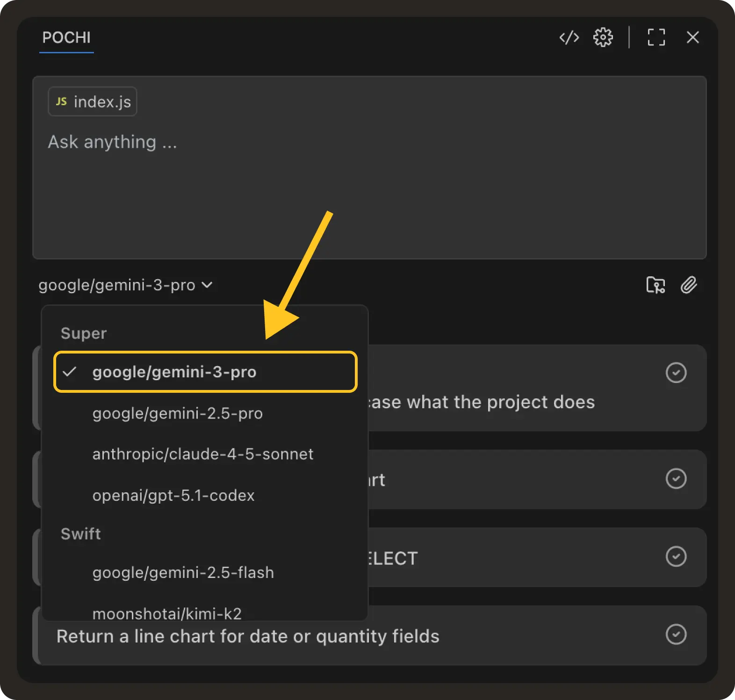The width and height of the screenshot is (735, 700).
Task: Click the folder workspace icon beside paperclip
Action: click(x=655, y=285)
